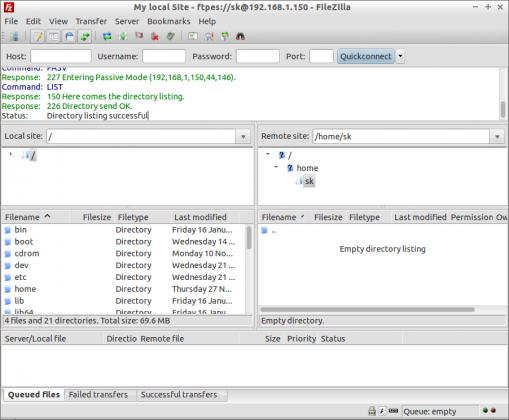Viewport: 509px width, 420px height.
Task: Toggle processing of the transfer queue icon
Action: coord(123,36)
